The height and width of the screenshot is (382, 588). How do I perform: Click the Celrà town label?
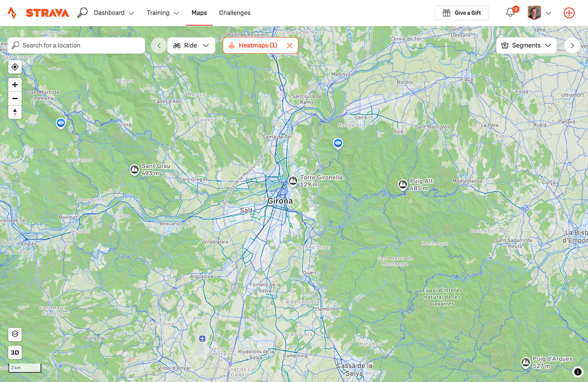tap(360, 117)
